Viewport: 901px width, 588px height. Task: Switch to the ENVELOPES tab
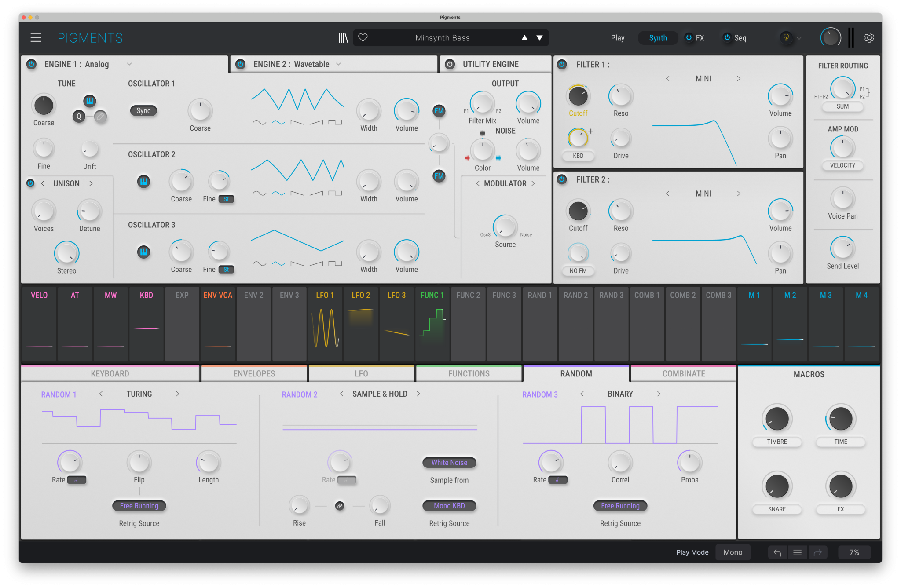point(254,374)
